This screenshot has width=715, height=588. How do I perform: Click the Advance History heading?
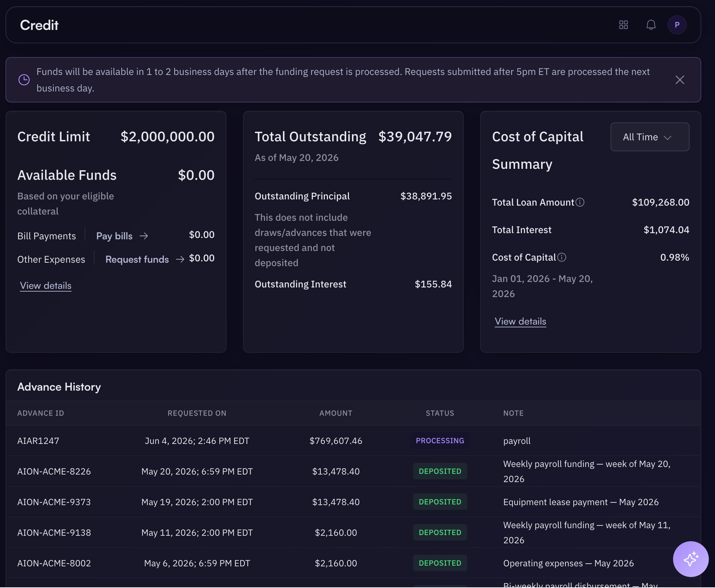[59, 387]
